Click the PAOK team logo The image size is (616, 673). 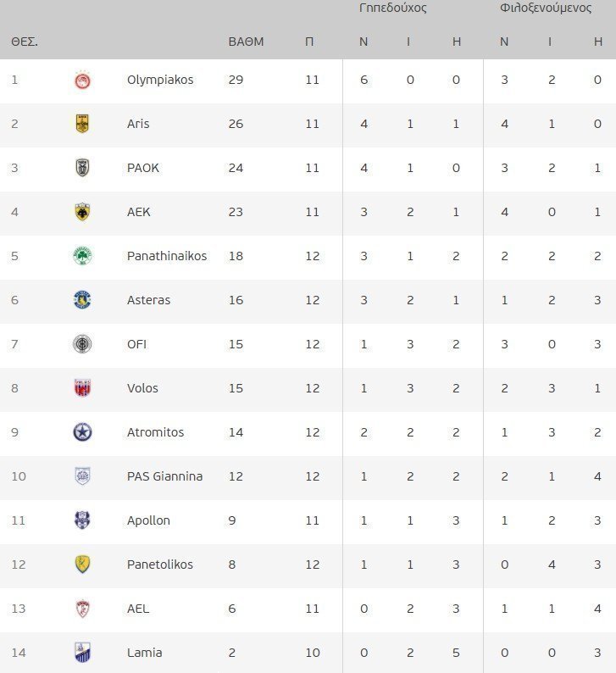(82, 168)
